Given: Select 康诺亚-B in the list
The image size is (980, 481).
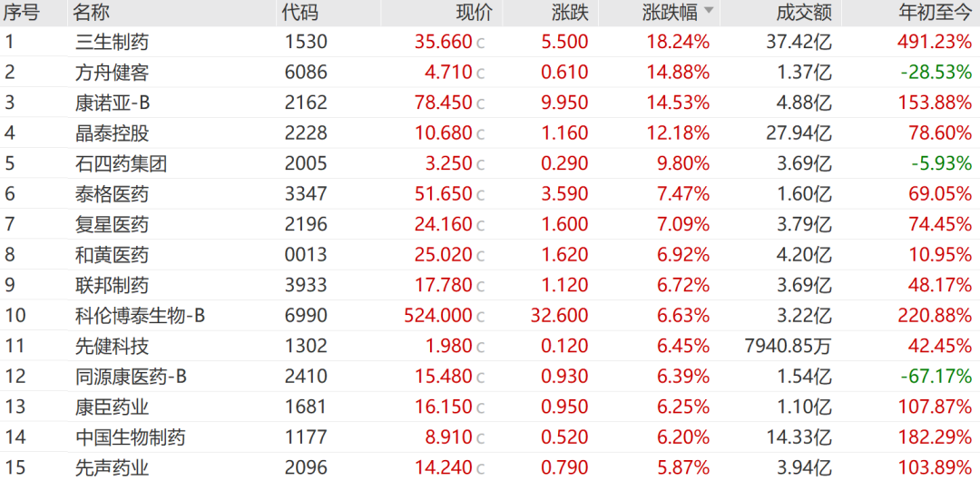Looking at the screenshot, I should (490, 103).
